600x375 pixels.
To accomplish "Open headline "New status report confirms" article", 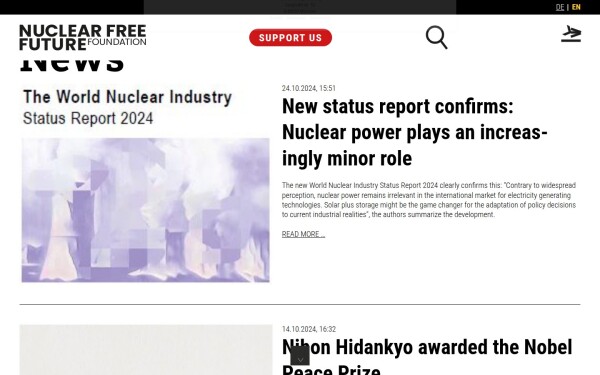I will point(415,132).
